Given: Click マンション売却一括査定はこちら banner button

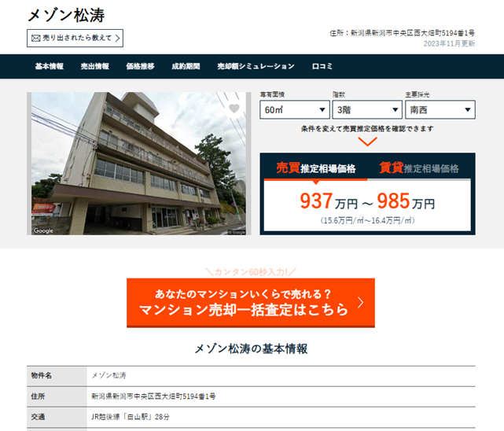Looking at the screenshot, I should [x=251, y=303].
